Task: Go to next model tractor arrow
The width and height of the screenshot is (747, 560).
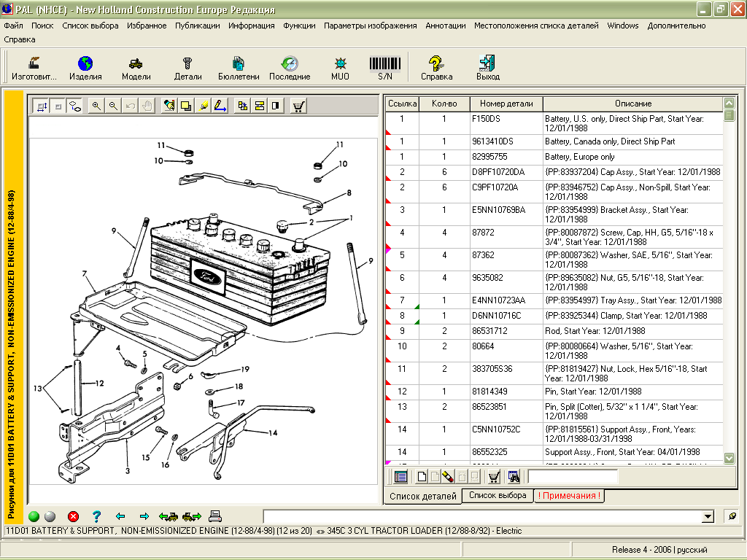Action: (x=192, y=516)
